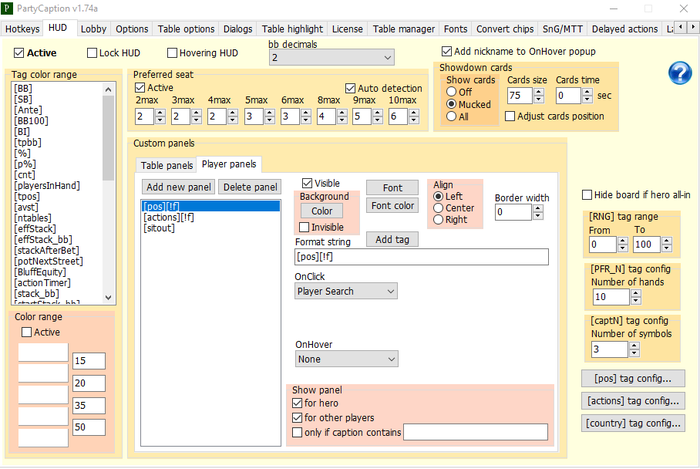
Task: Increase the Border width spinner
Action: coord(539,208)
